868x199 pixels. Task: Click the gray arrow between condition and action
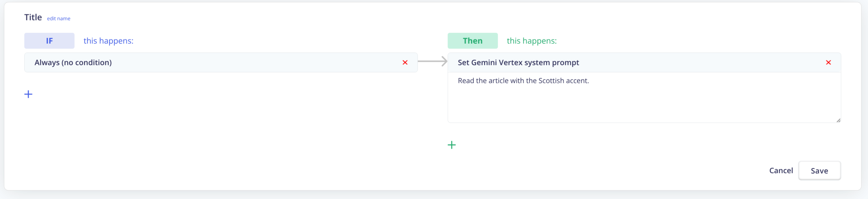pyautogui.click(x=432, y=61)
